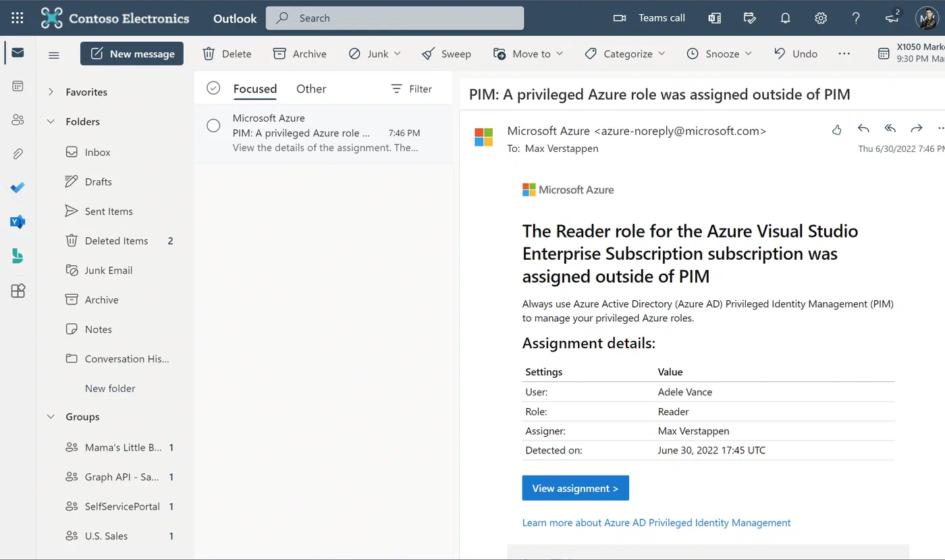Viewport: 945px width, 560px height.
Task: Open Learn more about Azure AD PIM link
Action: pos(656,523)
